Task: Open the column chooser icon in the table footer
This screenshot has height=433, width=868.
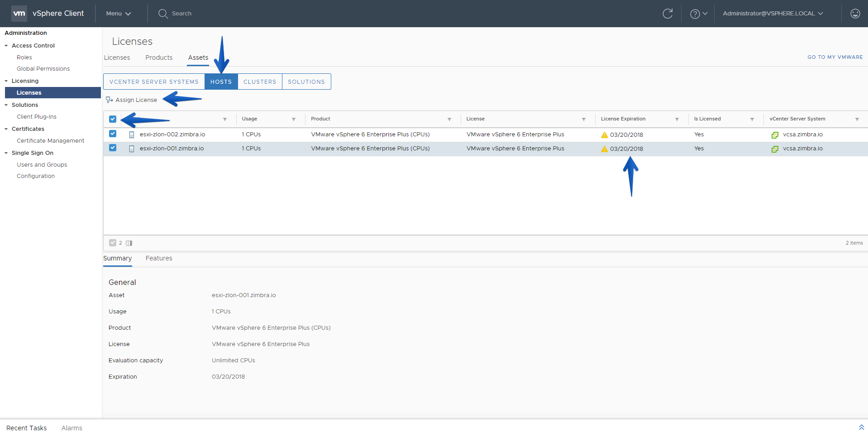Action: [129, 243]
